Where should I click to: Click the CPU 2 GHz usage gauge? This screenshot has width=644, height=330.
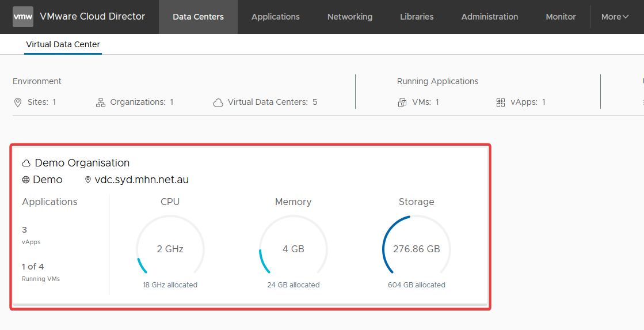tap(170, 249)
